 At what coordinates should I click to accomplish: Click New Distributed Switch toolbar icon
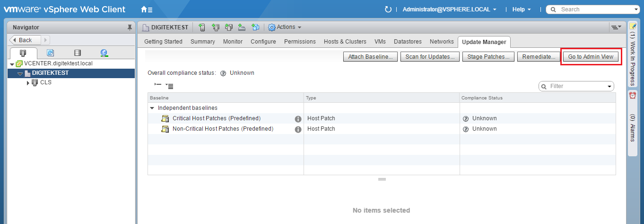242,27
